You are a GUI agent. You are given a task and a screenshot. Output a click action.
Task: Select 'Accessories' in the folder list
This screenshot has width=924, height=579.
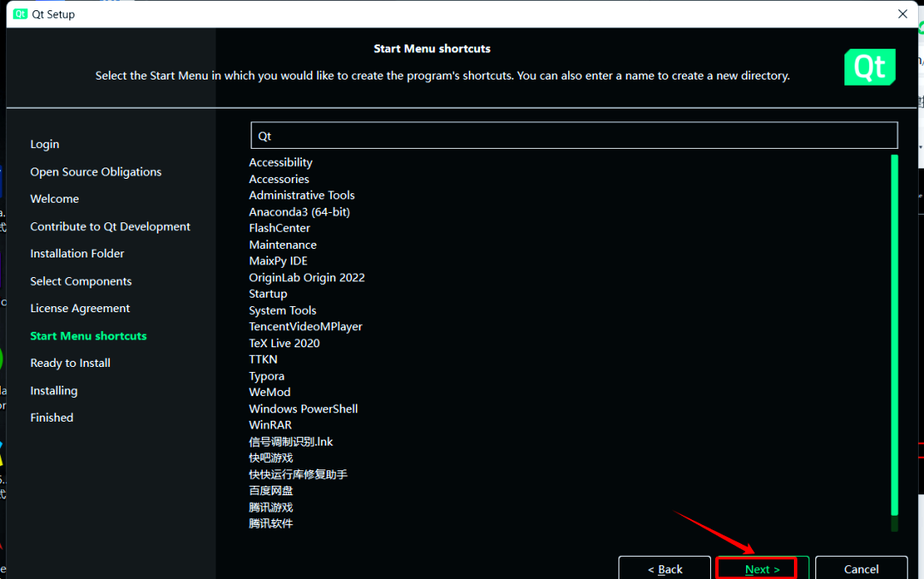click(x=279, y=179)
